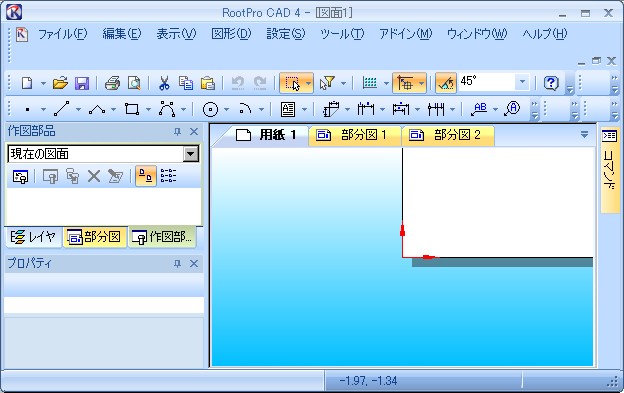This screenshot has height=393, width=624.
Task: Cut selection with the scissors icon
Action: point(164,83)
